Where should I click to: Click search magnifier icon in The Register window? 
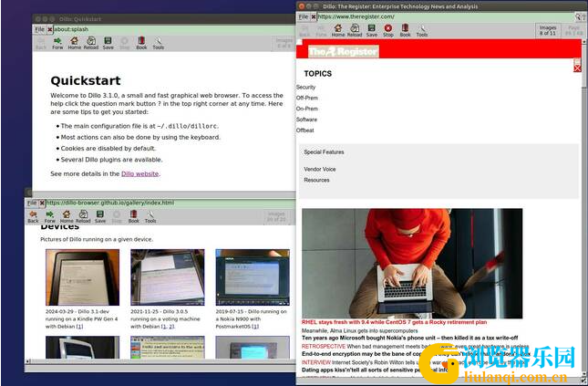578,17
